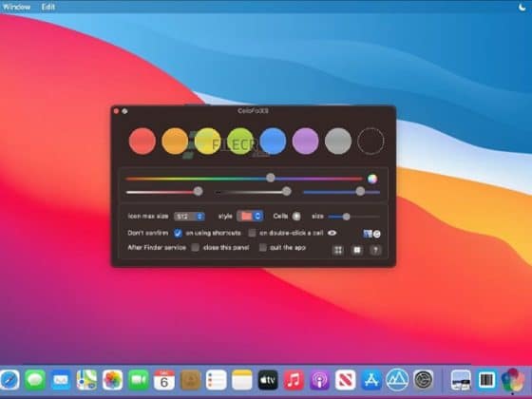Open the help question mark button
This screenshot has width=532, height=399.
[375, 250]
